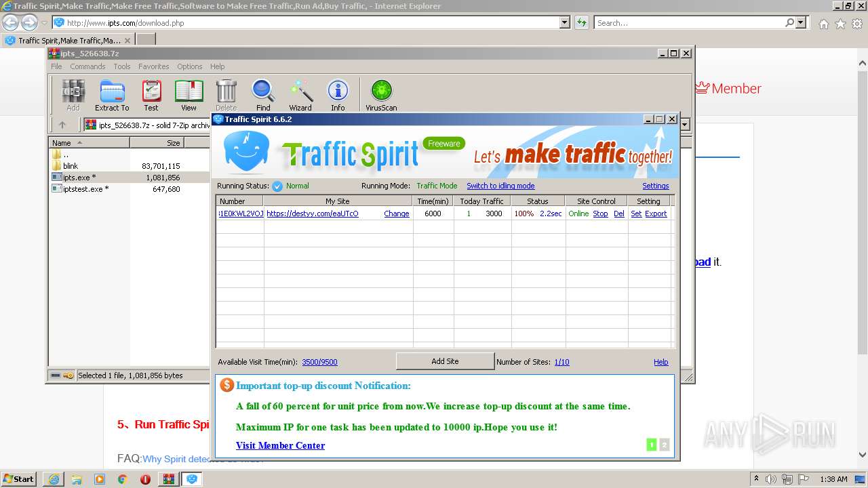Click the Set link in Setting column
868x488 pixels.
coord(636,213)
